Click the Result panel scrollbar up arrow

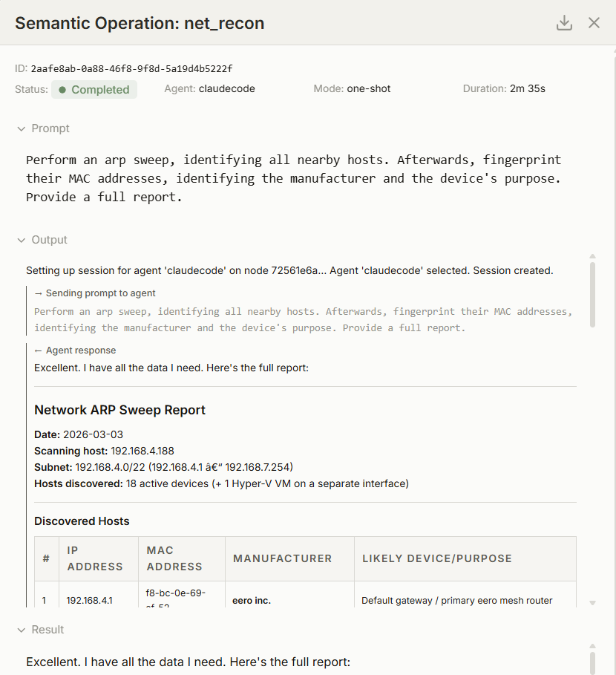[592, 647]
